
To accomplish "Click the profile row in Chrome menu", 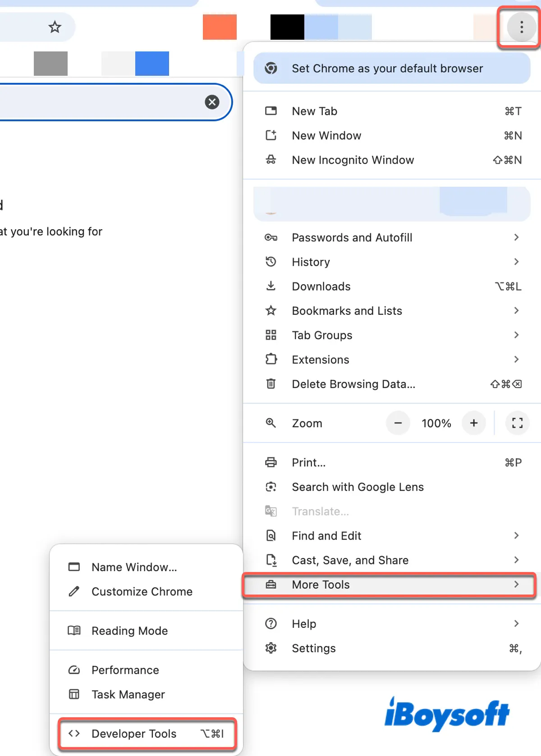I will point(392,204).
